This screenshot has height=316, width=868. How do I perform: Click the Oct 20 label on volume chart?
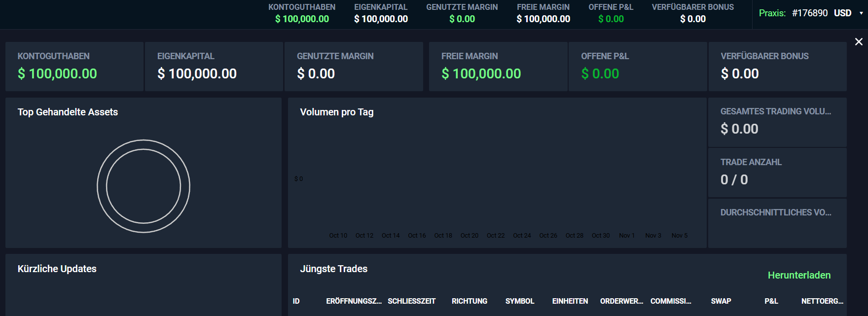469,236
